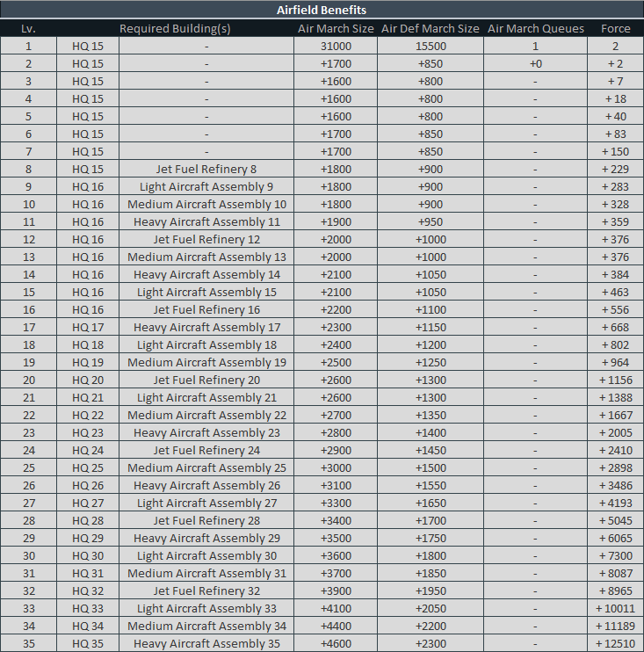The height and width of the screenshot is (652, 644).
Task: Click the Heavy Aircraft Assembly 29 cell
Action: (206, 538)
